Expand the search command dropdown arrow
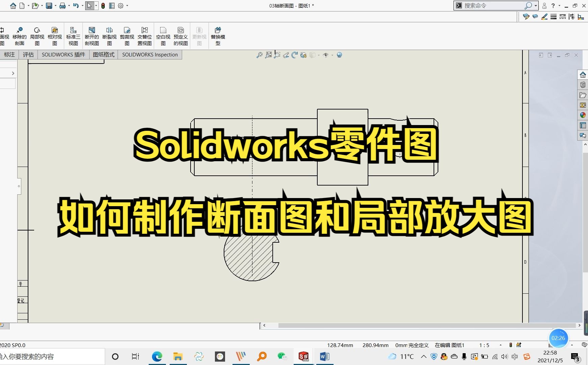This screenshot has width=588, height=365. coord(536,6)
